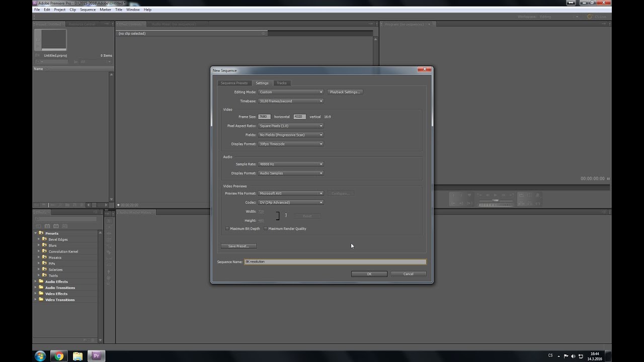Click the Save Preset button

pos(238,246)
